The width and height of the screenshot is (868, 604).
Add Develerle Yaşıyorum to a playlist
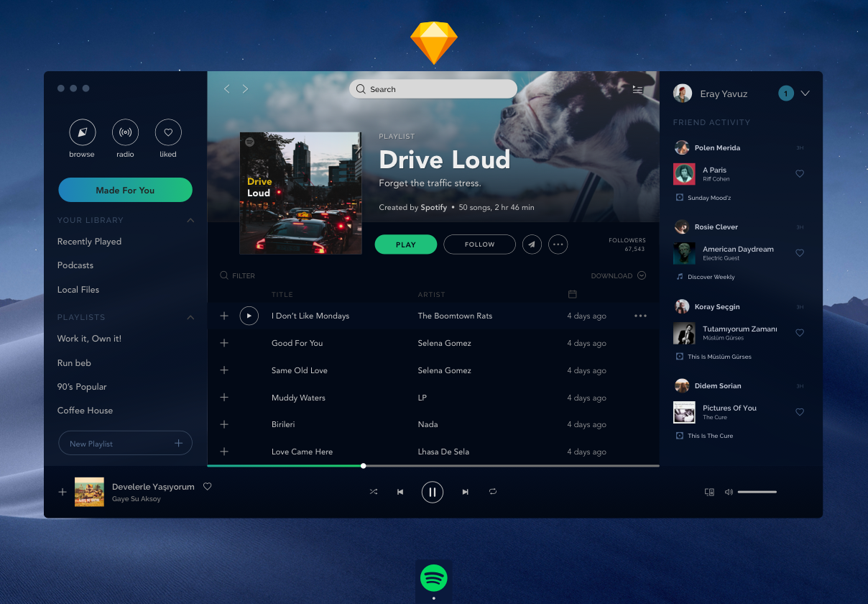coord(63,492)
